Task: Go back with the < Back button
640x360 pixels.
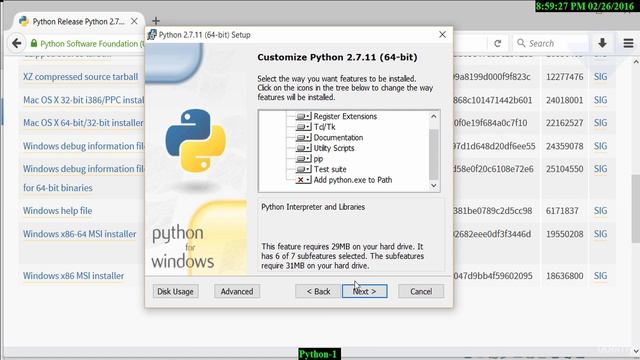Action: point(318,291)
